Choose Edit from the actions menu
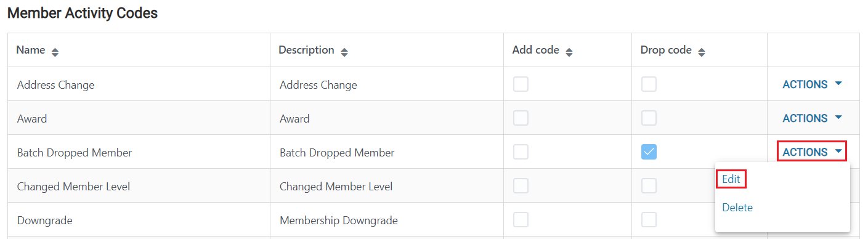The image size is (868, 239). pos(731,179)
